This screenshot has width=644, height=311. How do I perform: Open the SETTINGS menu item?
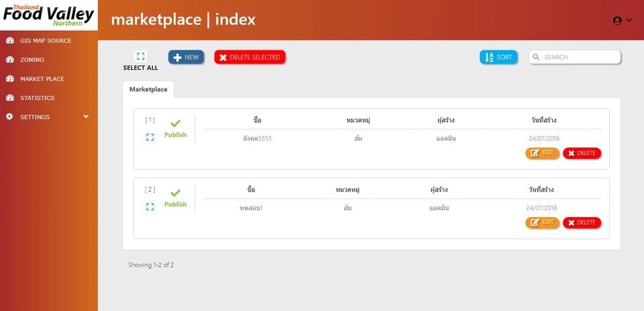click(35, 117)
